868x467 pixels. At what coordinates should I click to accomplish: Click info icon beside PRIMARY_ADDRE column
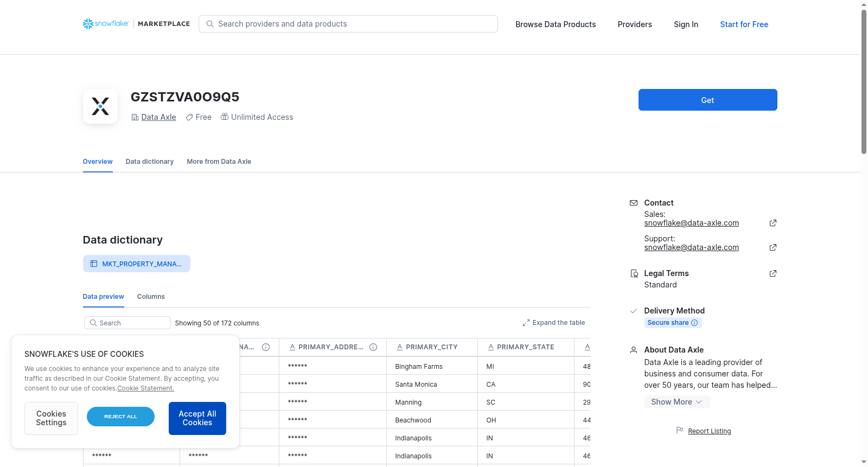373,347
